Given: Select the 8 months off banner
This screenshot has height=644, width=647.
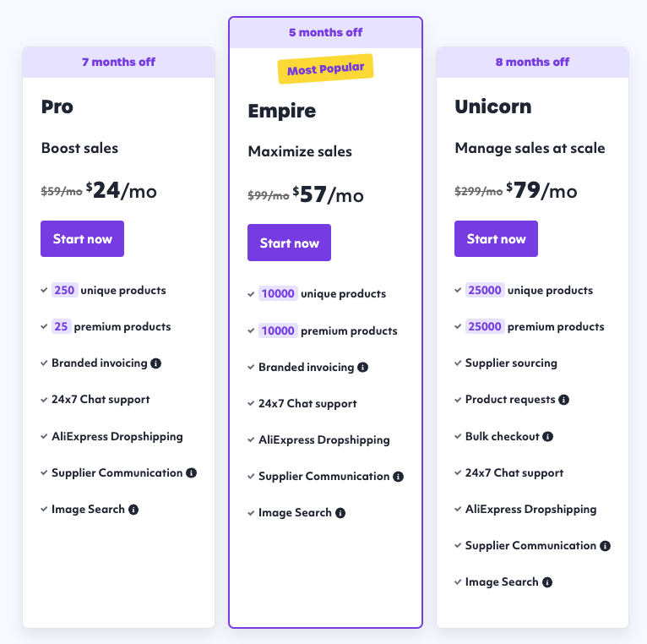Looking at the screenshot, I should [532, 62].
